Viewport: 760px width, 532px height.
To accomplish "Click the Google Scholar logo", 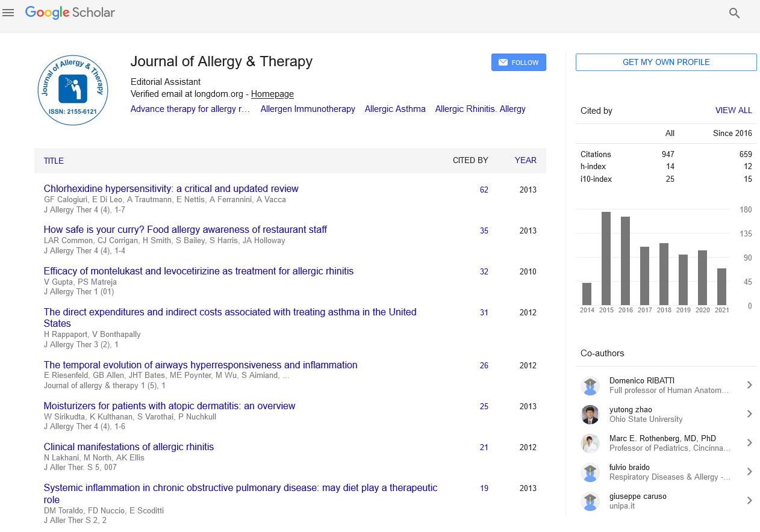I will (70, 13).
